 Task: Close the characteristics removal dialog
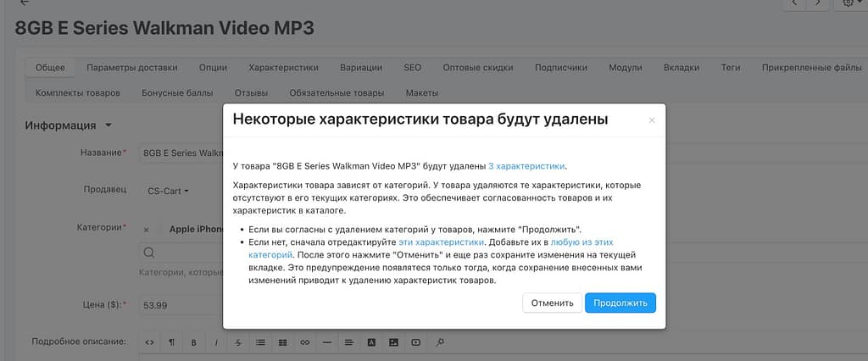click(x=652, y=120)
